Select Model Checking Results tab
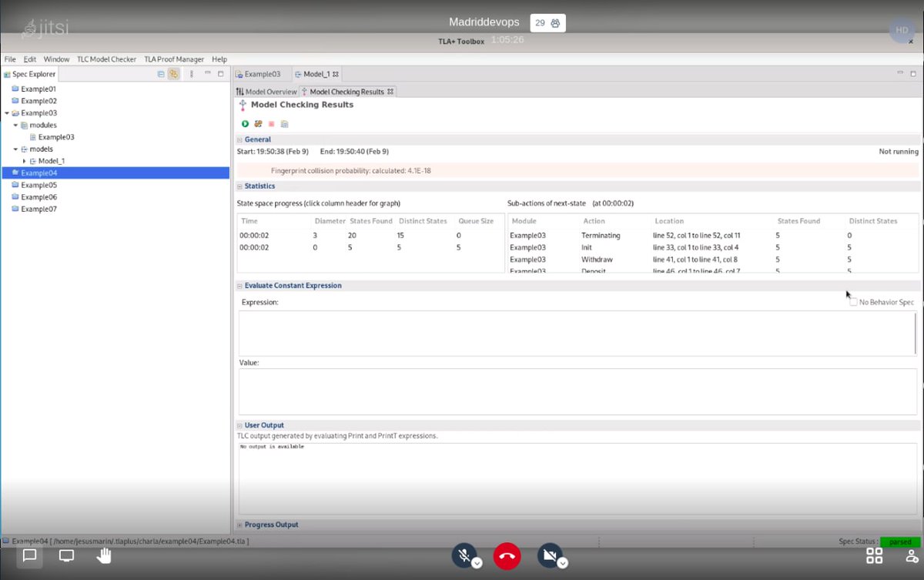 click(x=346, y=92)
